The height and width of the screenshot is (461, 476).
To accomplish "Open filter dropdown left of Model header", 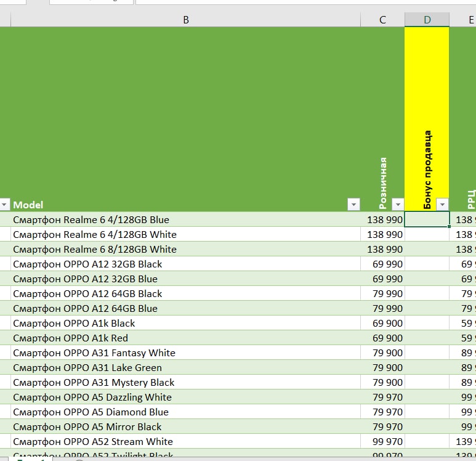I will (x=4, y=204).
